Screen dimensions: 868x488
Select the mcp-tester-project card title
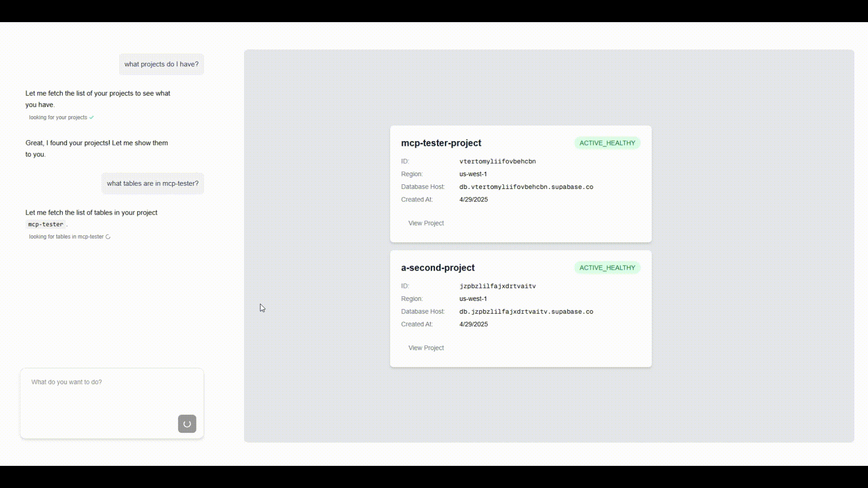click(x=441, y=143)
